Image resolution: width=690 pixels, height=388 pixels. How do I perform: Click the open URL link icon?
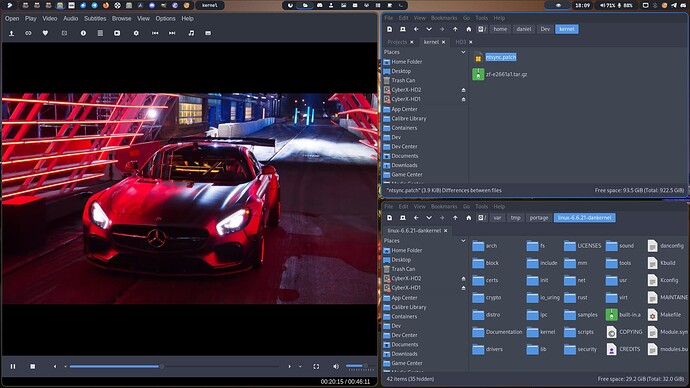[28, 33]
